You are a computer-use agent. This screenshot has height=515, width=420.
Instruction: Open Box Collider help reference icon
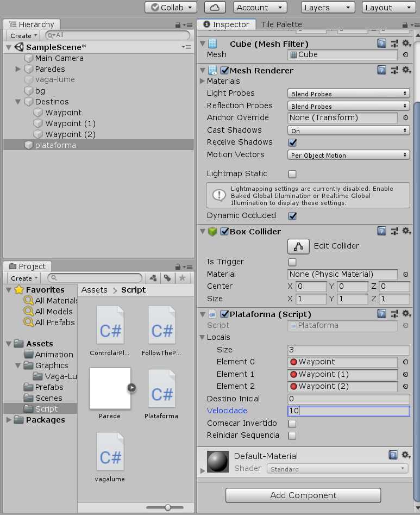[381, 231]
